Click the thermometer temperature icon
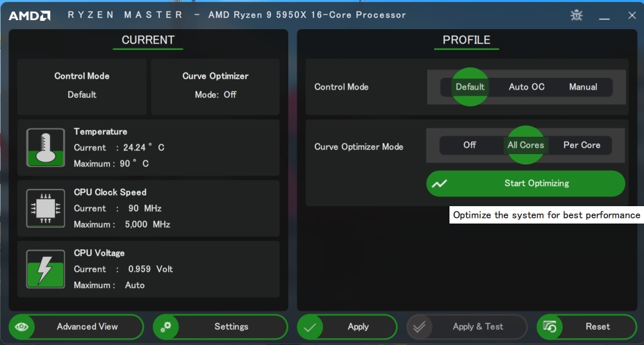 click(x=46, y=147)
